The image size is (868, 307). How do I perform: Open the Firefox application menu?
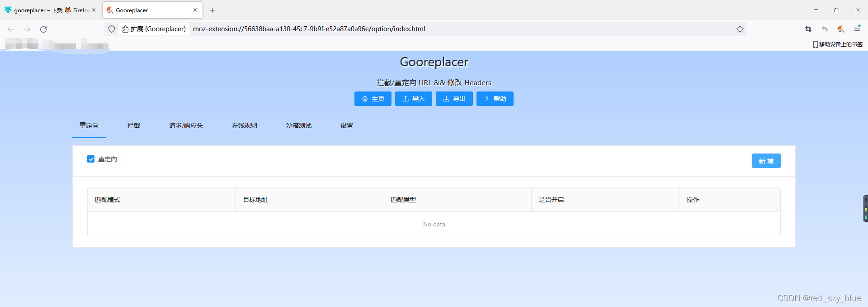click(x=857, y=29)
